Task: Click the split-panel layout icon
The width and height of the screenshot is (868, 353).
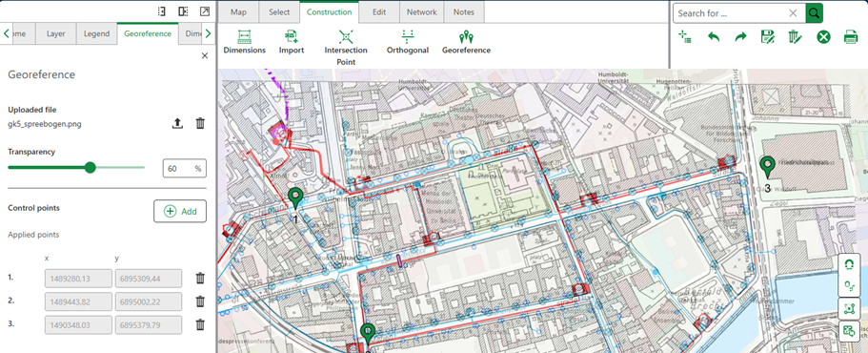Action: pyautogui.click(x=183, y=11)
